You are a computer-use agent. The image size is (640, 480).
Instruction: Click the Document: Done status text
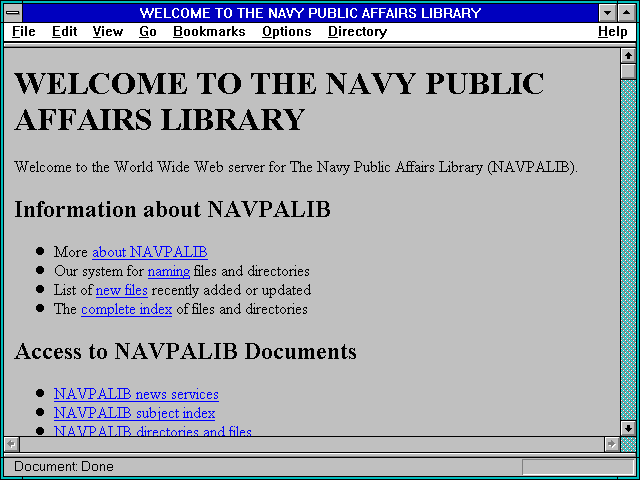(64, 467)
